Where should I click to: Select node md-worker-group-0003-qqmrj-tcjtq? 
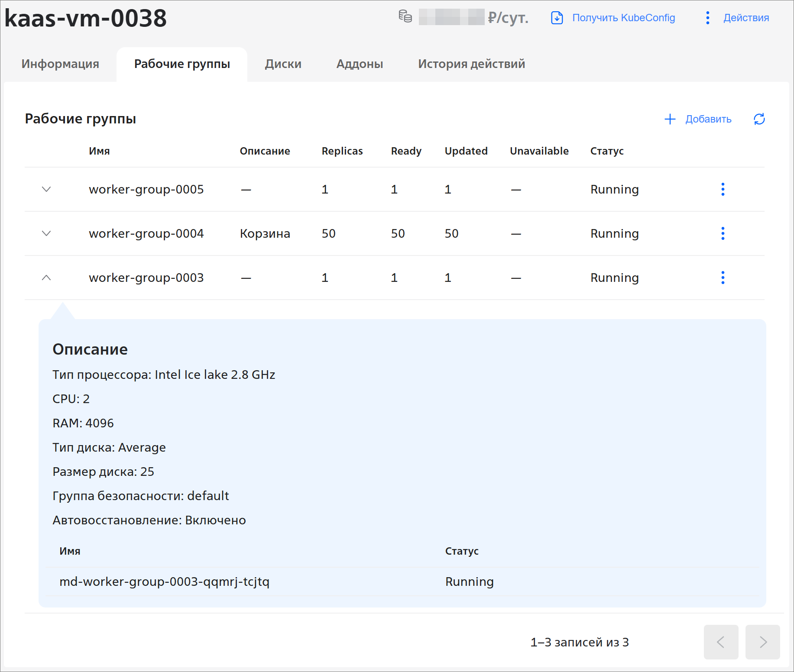point(164,582)
